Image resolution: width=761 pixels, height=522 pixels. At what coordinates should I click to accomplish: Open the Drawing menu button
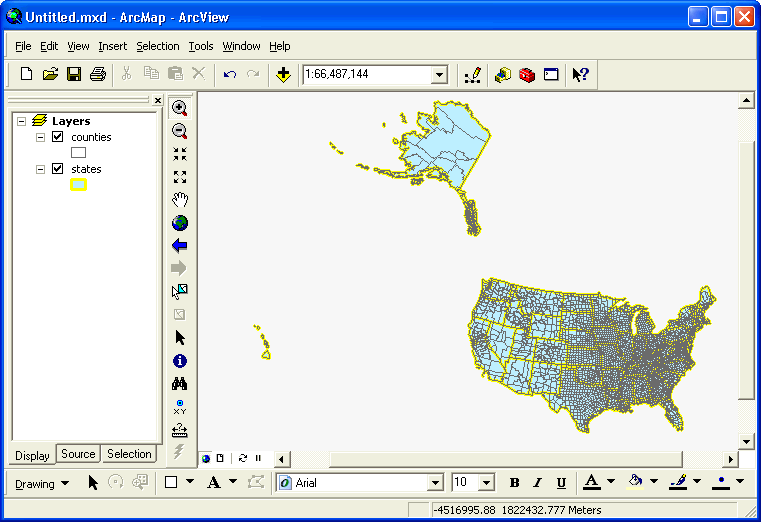pos(42,483)
